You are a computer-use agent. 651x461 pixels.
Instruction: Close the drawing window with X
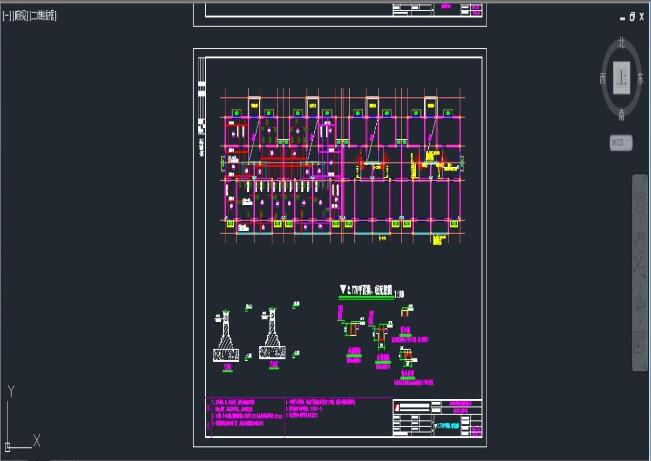641,18
